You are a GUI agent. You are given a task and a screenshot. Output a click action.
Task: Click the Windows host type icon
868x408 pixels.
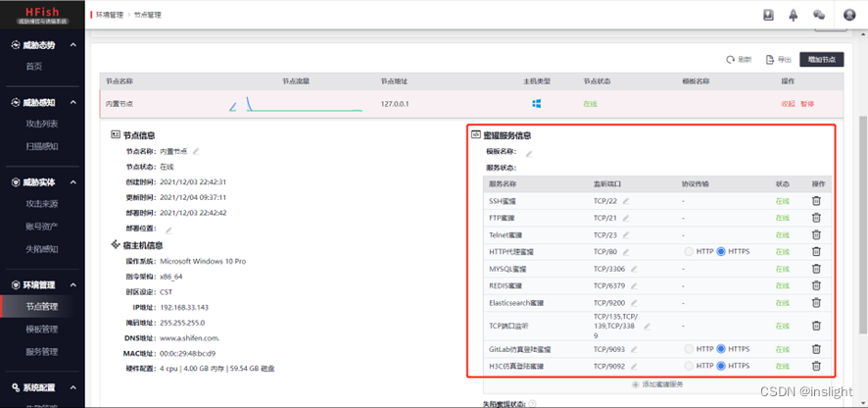[x=537, y=104]
